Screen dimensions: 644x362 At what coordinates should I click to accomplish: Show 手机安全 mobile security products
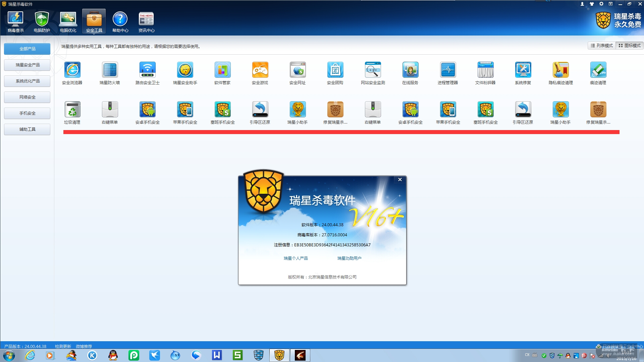tap(27, 113)
